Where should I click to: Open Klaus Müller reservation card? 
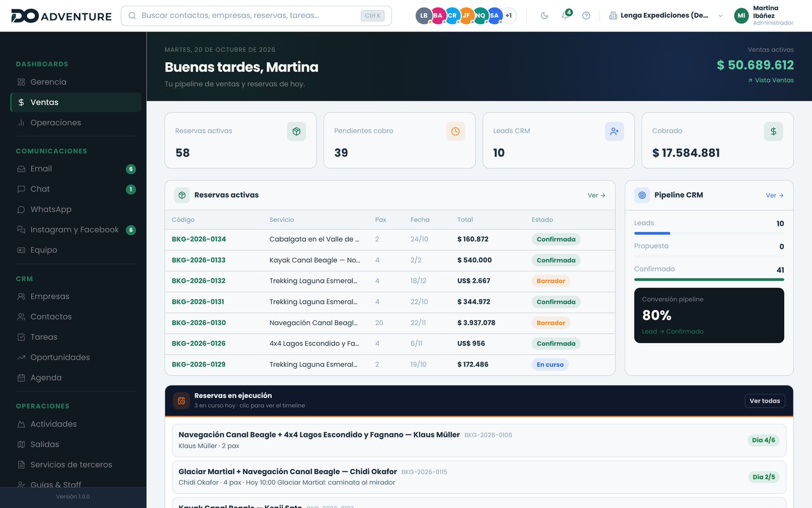pyautogui.click(x=479, y=440)
